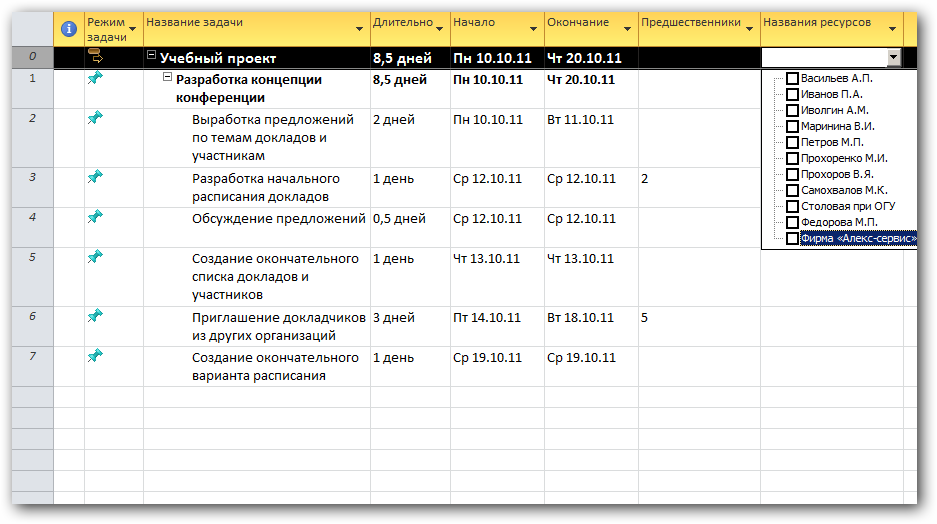Image resolution: width=937 pixels, height=524 pixels.
Task: Select row header number 3
Action: [x=32, y=188]
